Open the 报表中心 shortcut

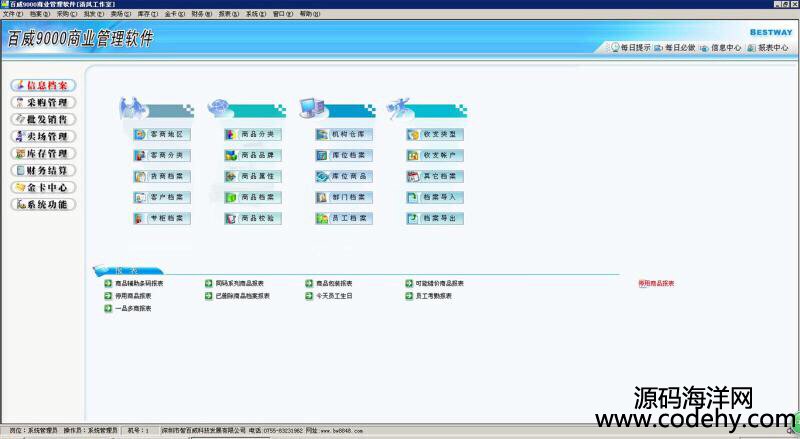click(x=767, y=47)
